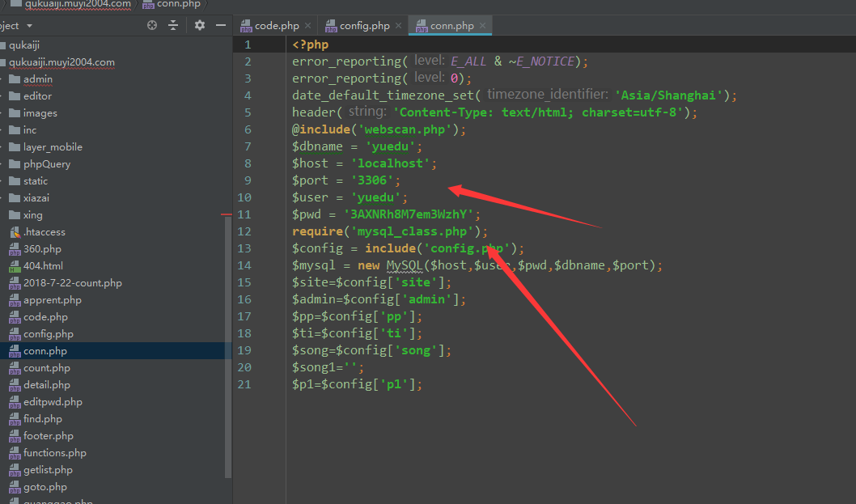Select code.php in project tree
Screen dimensions: 856x504
[x=45, y=316]
